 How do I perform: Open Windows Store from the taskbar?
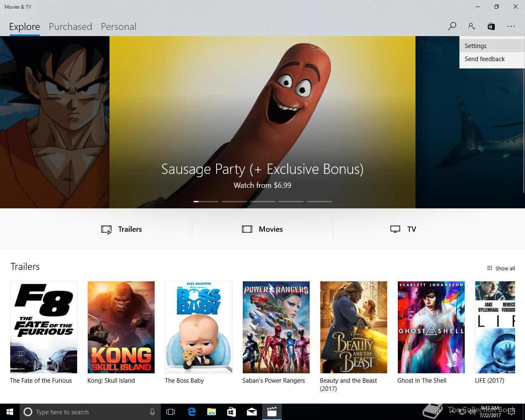click(x=232, y=412)
